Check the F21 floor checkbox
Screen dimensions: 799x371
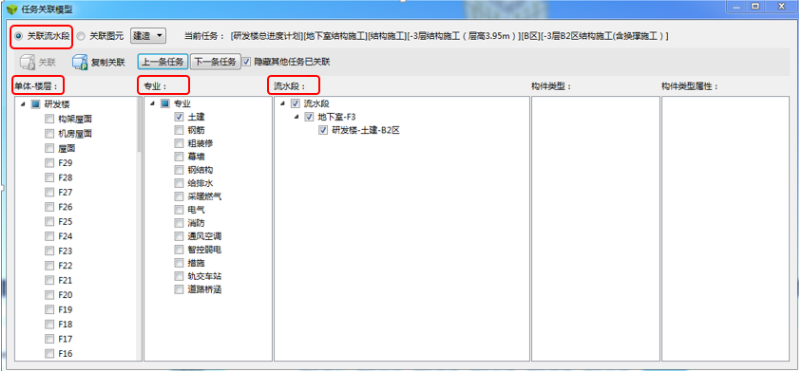49,280
